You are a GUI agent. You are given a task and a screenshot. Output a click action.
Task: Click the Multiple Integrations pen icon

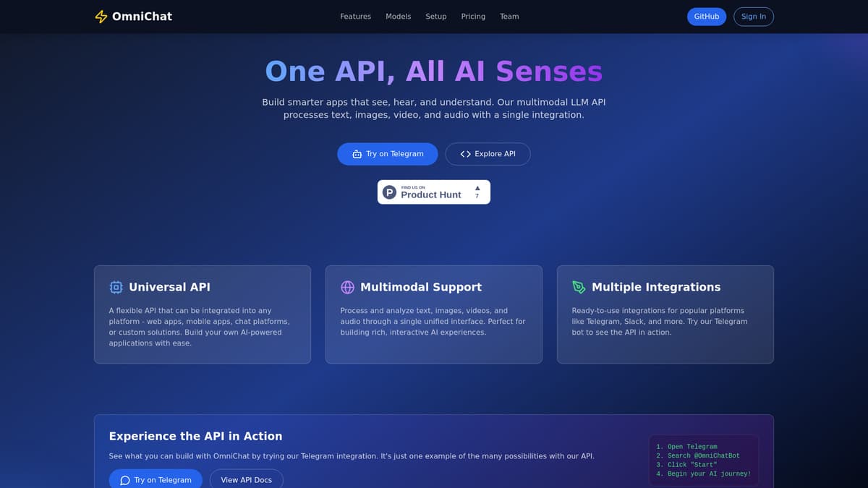[579, 287]
